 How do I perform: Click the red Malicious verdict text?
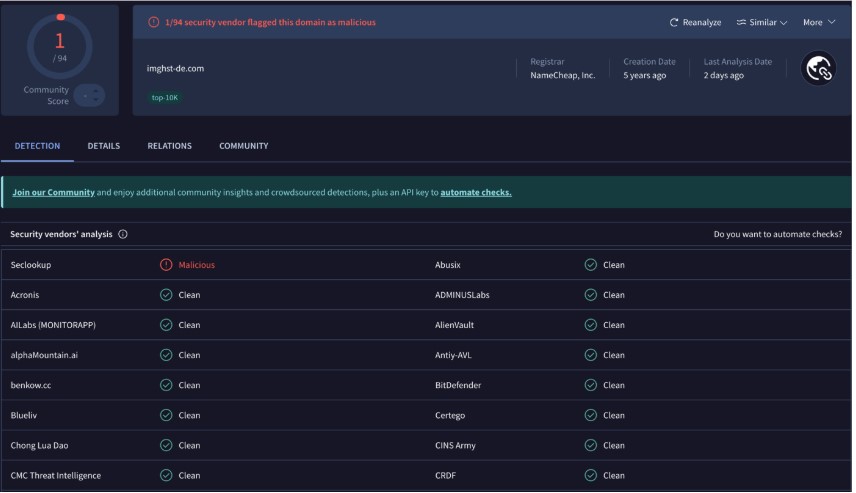198,265
